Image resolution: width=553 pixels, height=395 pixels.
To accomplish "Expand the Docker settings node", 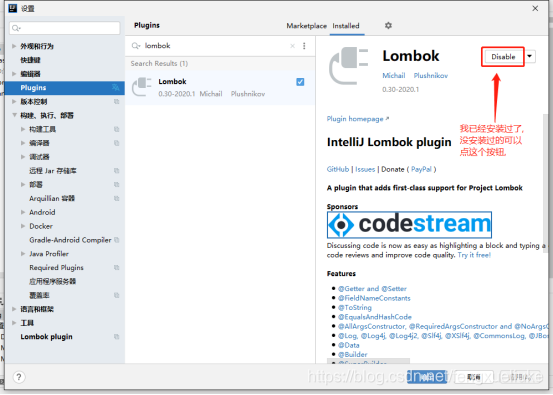I will pos(23,226).
